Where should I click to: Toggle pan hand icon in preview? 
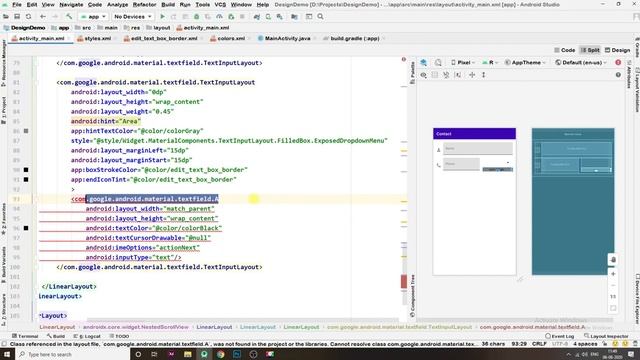[613, 260]
